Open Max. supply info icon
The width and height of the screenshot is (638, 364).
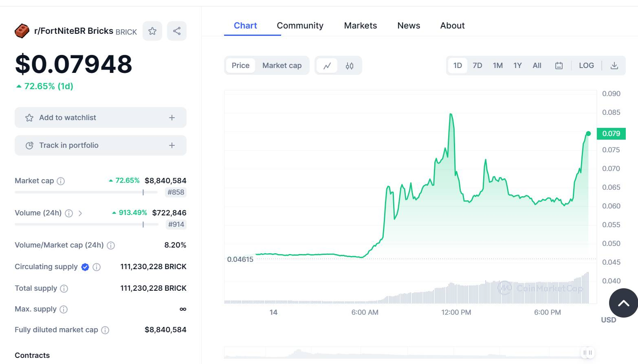pos(64,309)
